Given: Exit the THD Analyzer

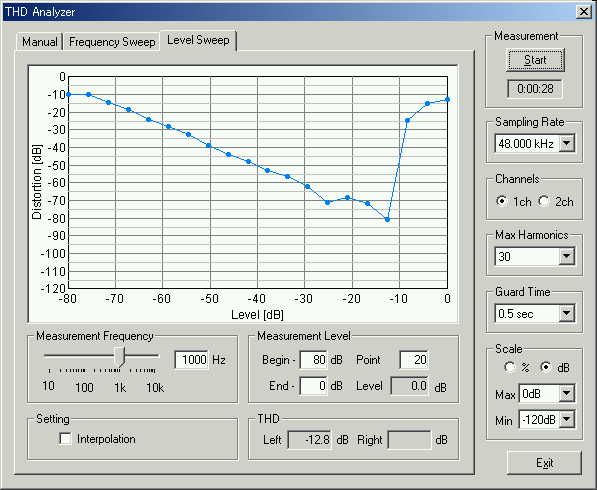Looking at the screenshot, I should click(x=544, y=463).
